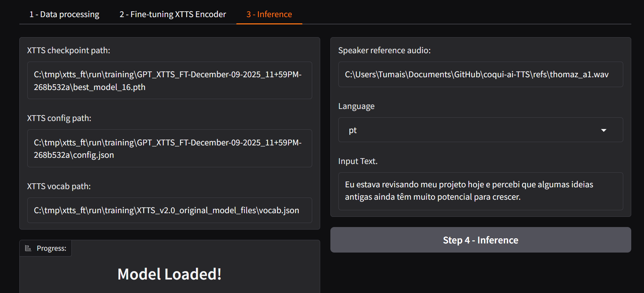Image resolution: width=644 pixels, height=293 pixels.
Task: Click the 'XTTS vocab path:' label
Action: [59, 186]
